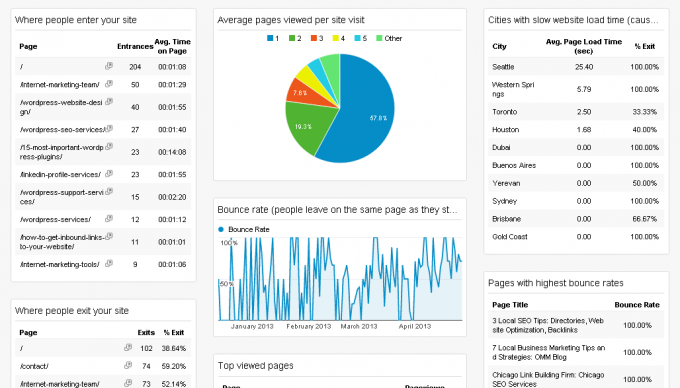Select Dubai city row
This screenshot has height=388, width=680.
point(575,147)
